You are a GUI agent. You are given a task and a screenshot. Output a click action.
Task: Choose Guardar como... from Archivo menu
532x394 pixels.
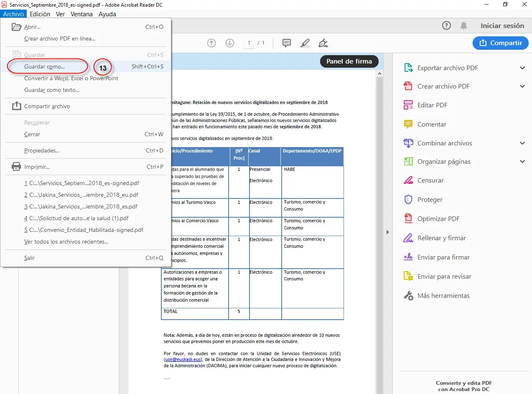(x=86, y=66)
